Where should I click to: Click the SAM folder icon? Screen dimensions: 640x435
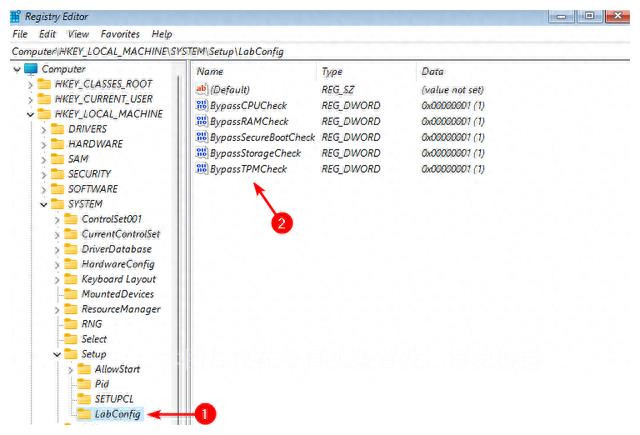tap(58, 159)
